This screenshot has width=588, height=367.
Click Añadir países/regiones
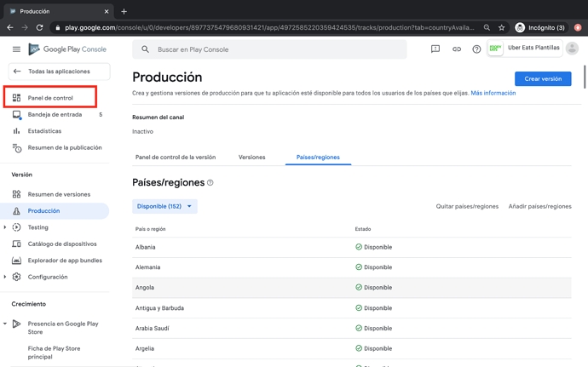coord(539,206)
